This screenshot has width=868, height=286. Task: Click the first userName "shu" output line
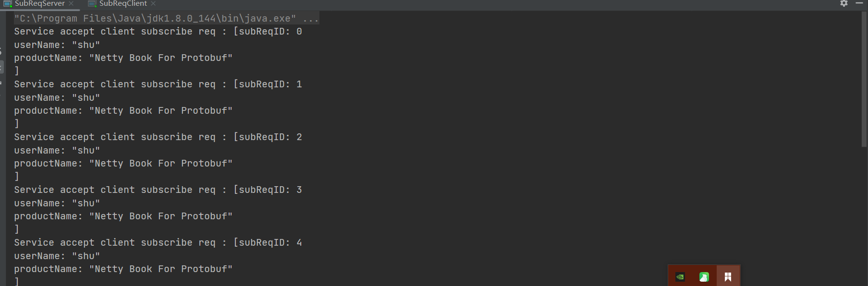point(57,45)
